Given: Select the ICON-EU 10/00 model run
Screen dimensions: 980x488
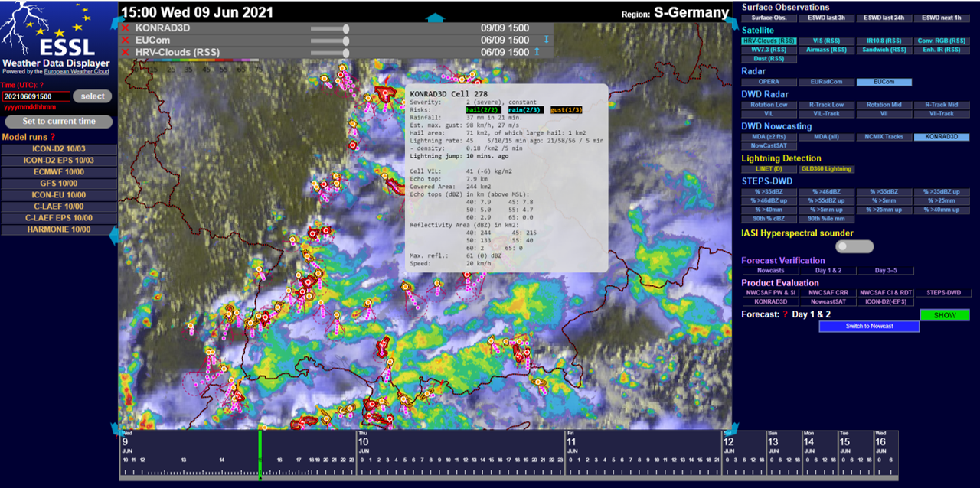Looking at the screenshot, I should pyautogui.click(x=59, y=195).
